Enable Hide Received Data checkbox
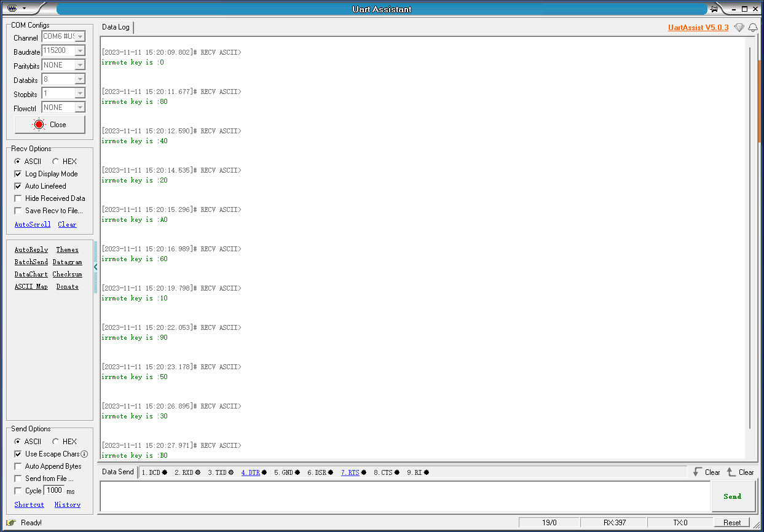The image size is (764, 532). (x=18, y=198)
